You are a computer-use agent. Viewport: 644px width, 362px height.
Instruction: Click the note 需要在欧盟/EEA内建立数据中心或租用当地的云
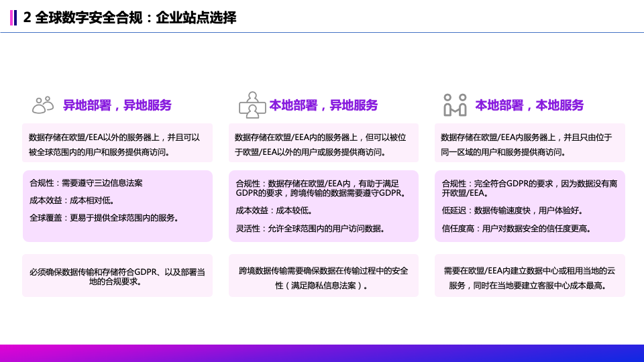pos(529,271)
